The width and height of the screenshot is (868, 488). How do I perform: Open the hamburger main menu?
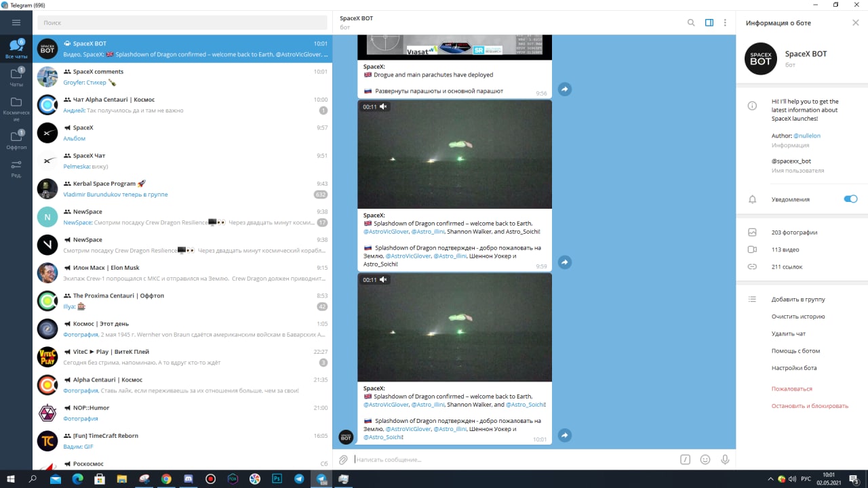(16, 22)
